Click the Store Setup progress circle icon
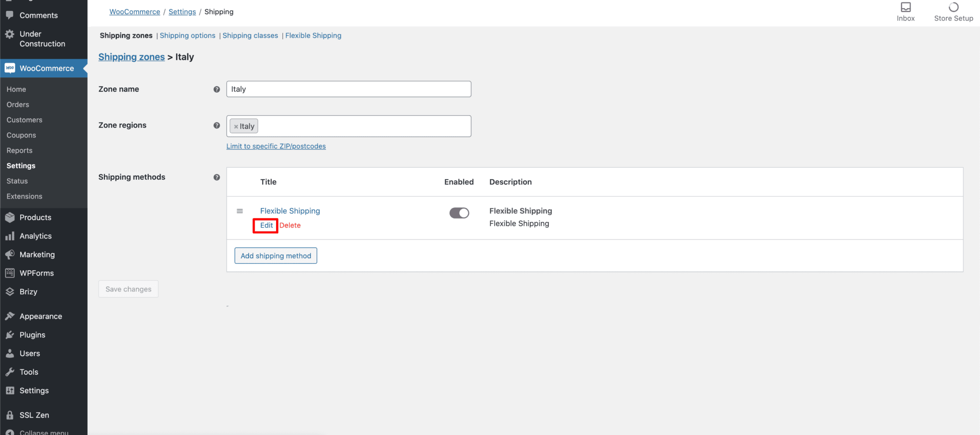The width and height of the screenshot is (980, 435). [954, 7]
